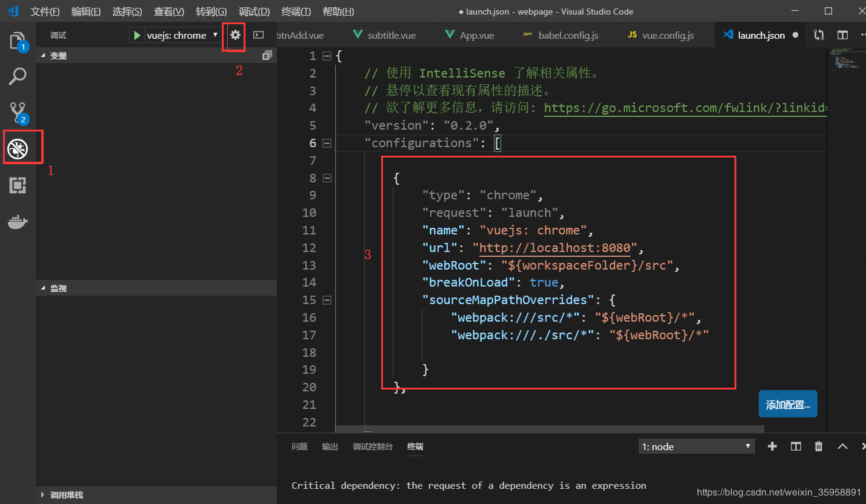Click line number 13 in the gutter
Viewport: 866px width, 504px height.
coord(309,265)
